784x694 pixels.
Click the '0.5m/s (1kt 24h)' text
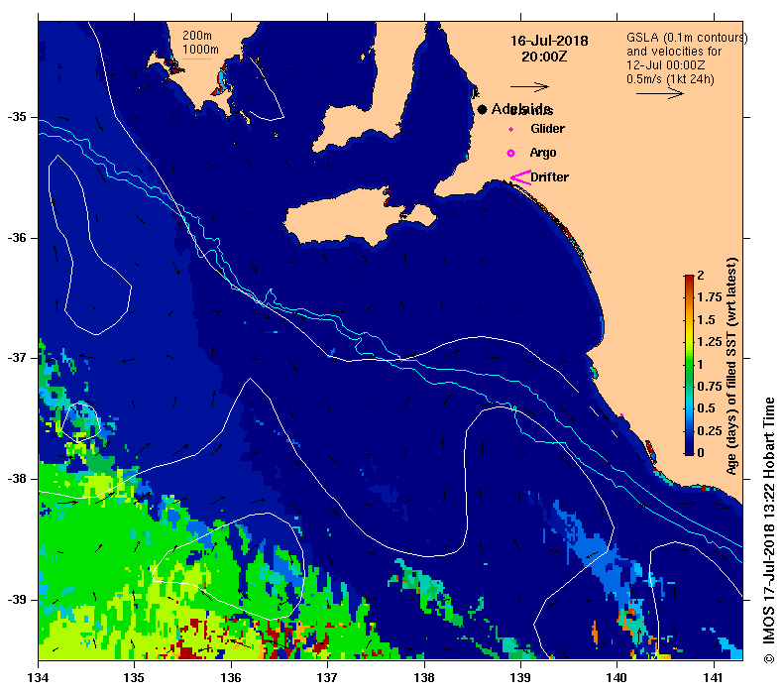point(670,79)
